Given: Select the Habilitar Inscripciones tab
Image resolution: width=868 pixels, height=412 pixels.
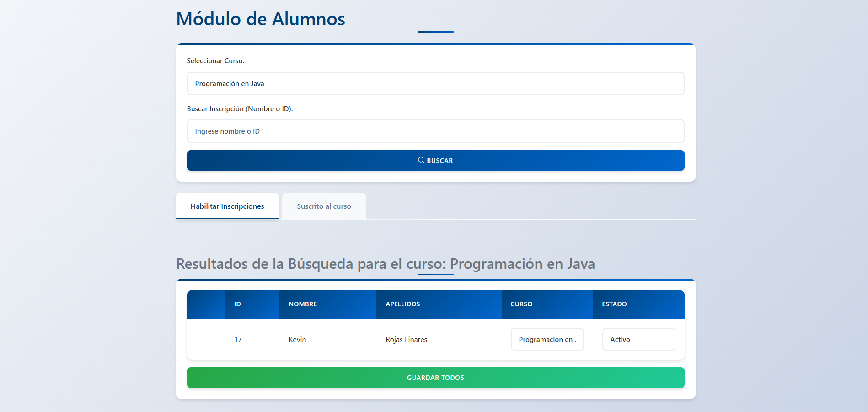Looking at the screenshot, I should coord(227,206).
